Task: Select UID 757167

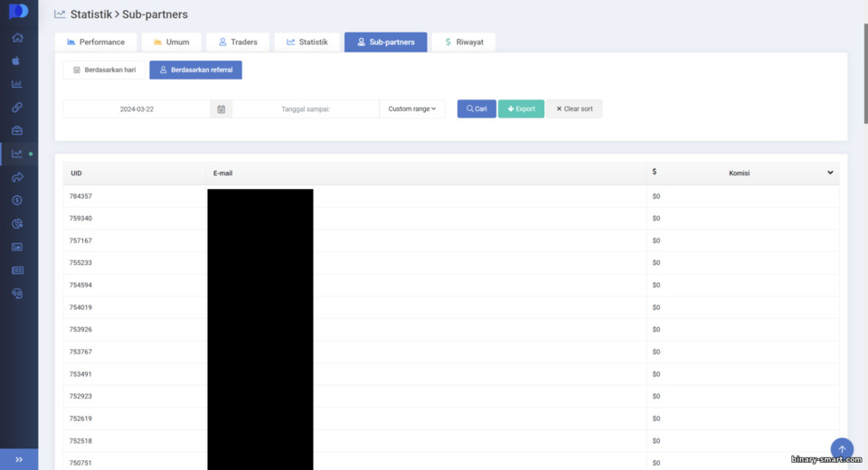Action: 80,240
